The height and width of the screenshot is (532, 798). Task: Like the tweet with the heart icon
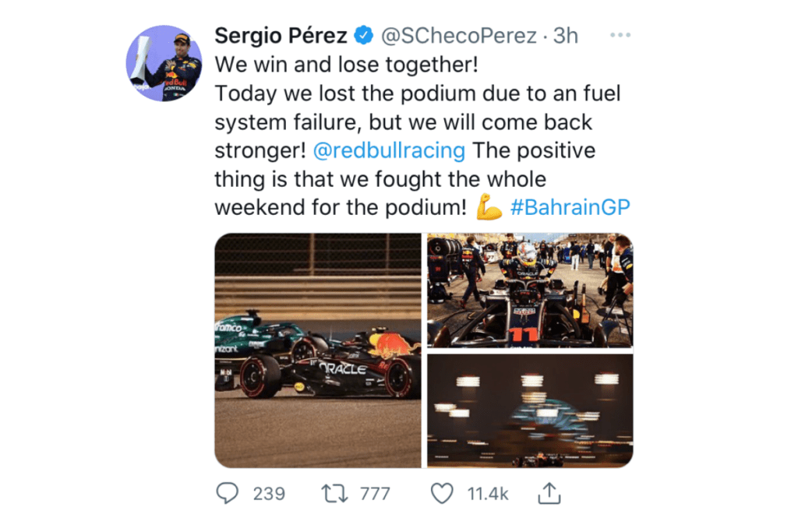(x=442, y=493)
